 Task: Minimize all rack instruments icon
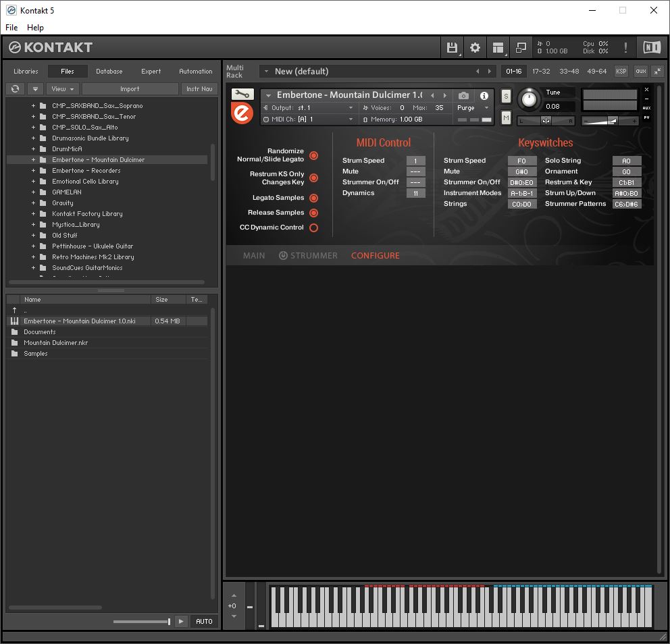pyautogui.click(x=658, y=72)
